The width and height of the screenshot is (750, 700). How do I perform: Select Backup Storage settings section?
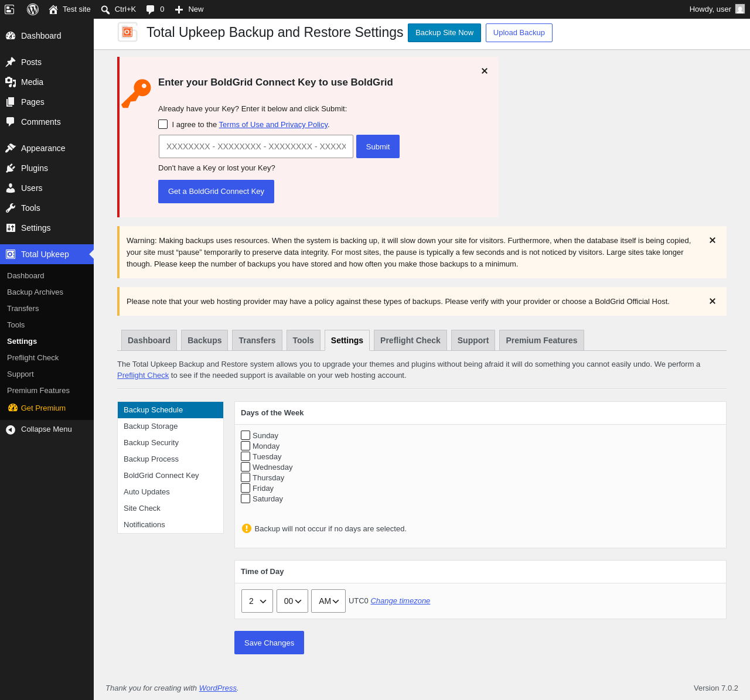click(171, 426)
